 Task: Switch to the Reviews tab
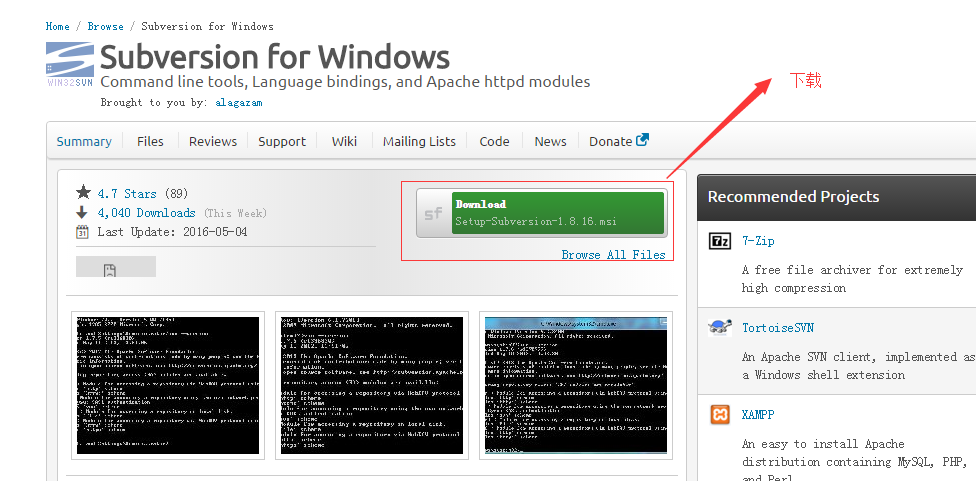213,141
